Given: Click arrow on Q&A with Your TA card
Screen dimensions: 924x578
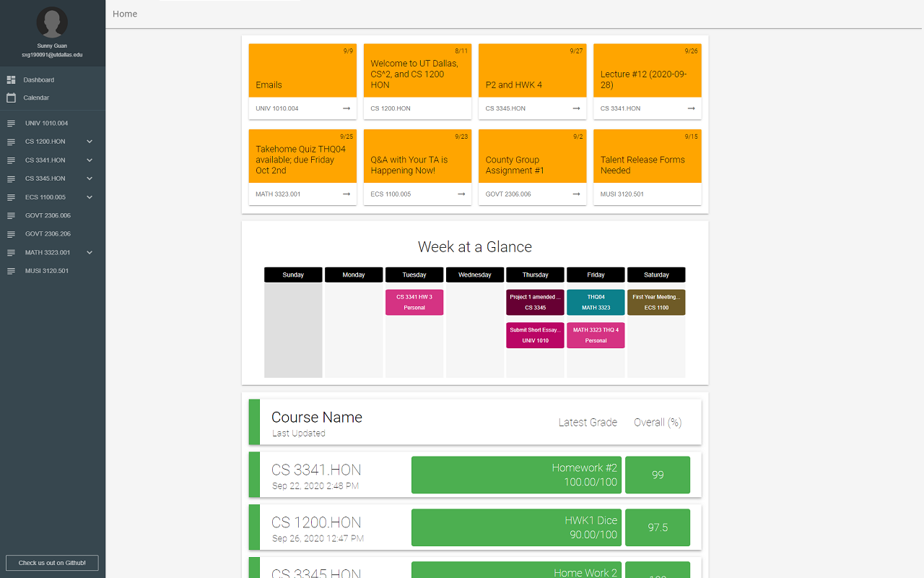Looking at the screenshot, I should (461, 194).
